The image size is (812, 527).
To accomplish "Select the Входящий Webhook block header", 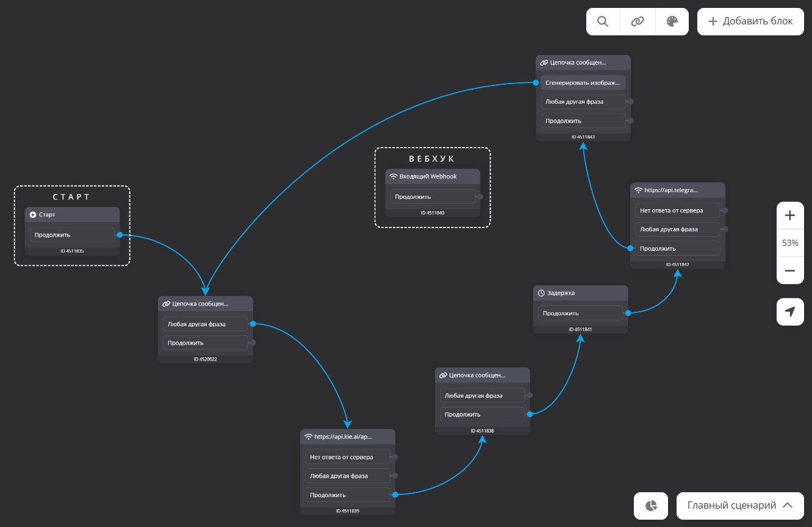I will [x=432, y=176].
